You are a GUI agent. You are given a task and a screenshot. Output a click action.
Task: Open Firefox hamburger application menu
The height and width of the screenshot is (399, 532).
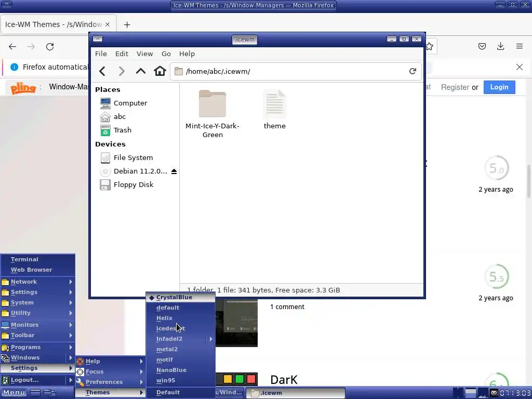pyautogui.click(x=520, y=46)
